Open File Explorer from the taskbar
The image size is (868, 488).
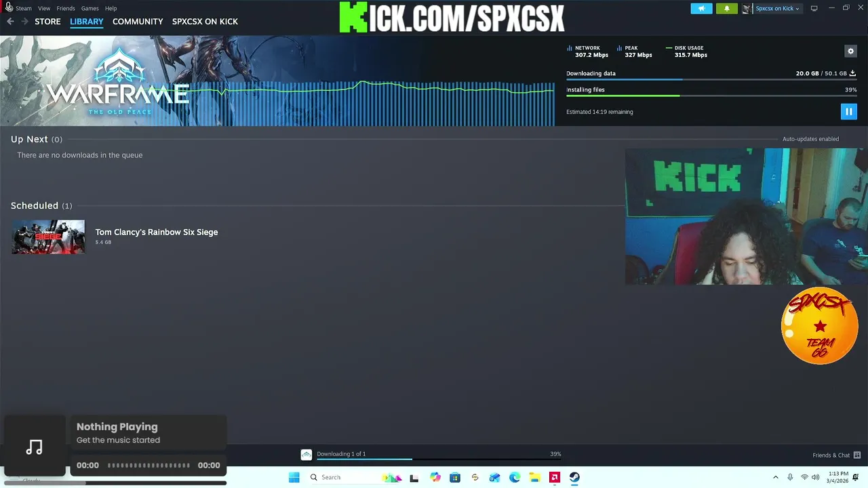point(534,477)
